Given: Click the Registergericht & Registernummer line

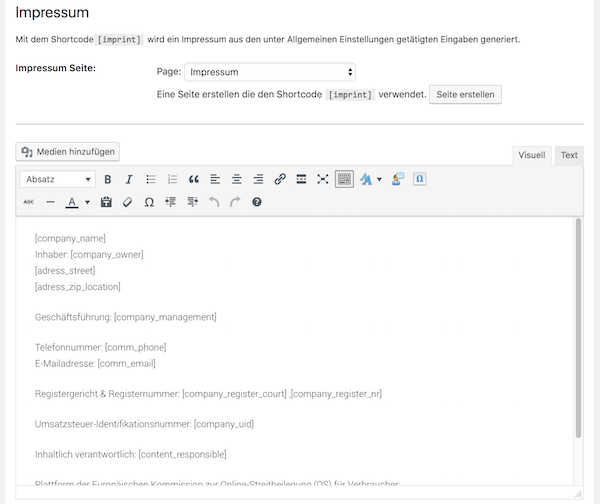Looking at the screenshot, I should click(208, 394).
